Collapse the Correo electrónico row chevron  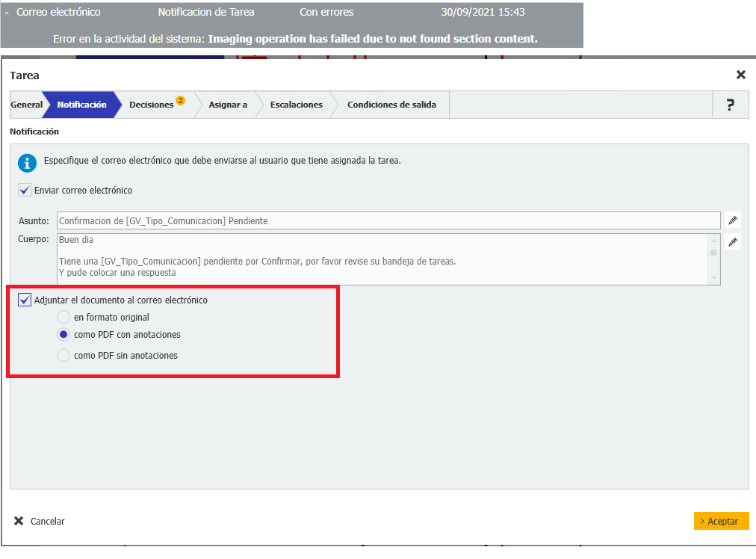click(7, 13)
